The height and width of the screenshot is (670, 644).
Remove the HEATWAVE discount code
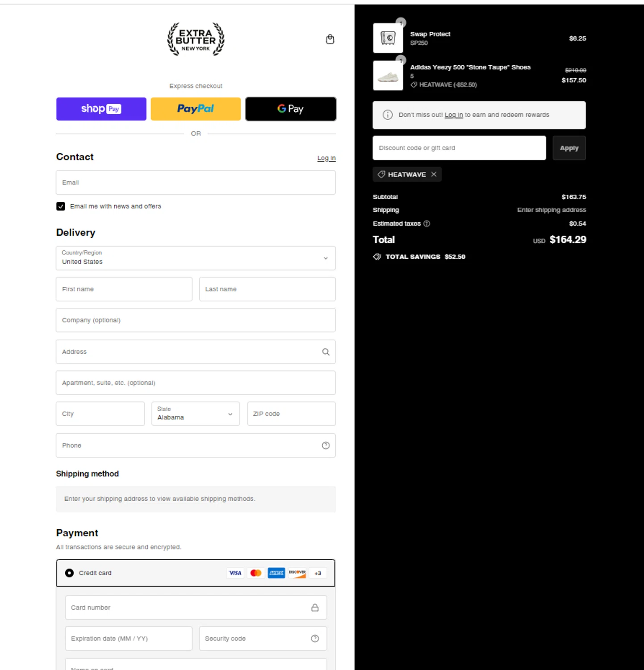click(x=434, y=174)
